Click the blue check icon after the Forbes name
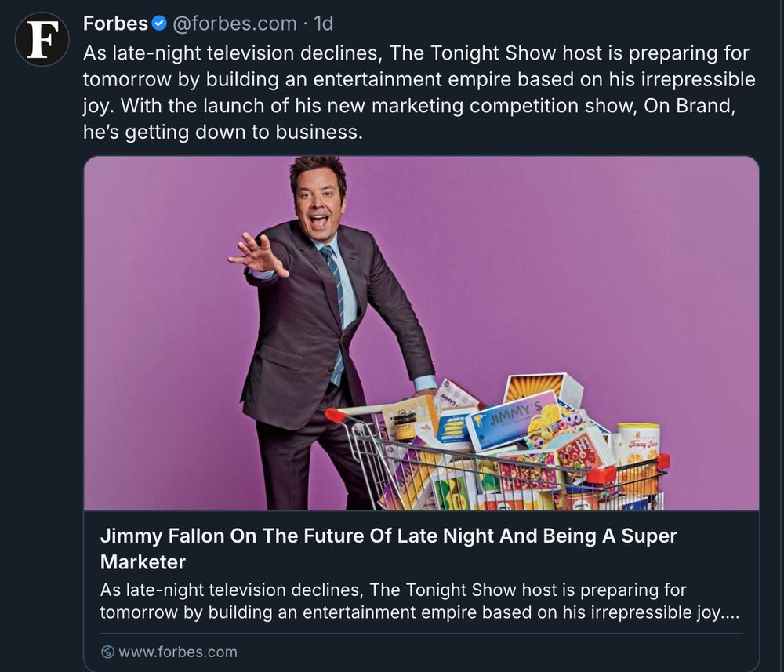This screenshot has height=672, width=784. [x=158, y=23]
